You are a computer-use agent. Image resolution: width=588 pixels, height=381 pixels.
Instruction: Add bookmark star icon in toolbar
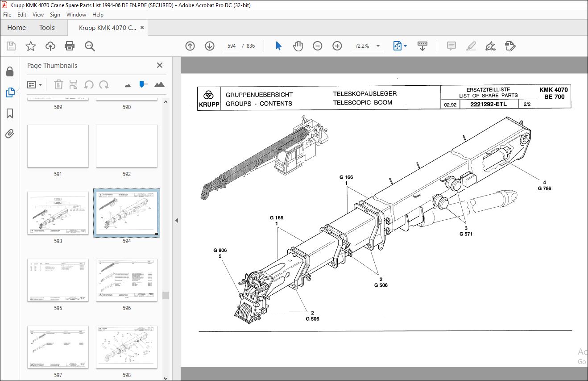click(30, 46)
